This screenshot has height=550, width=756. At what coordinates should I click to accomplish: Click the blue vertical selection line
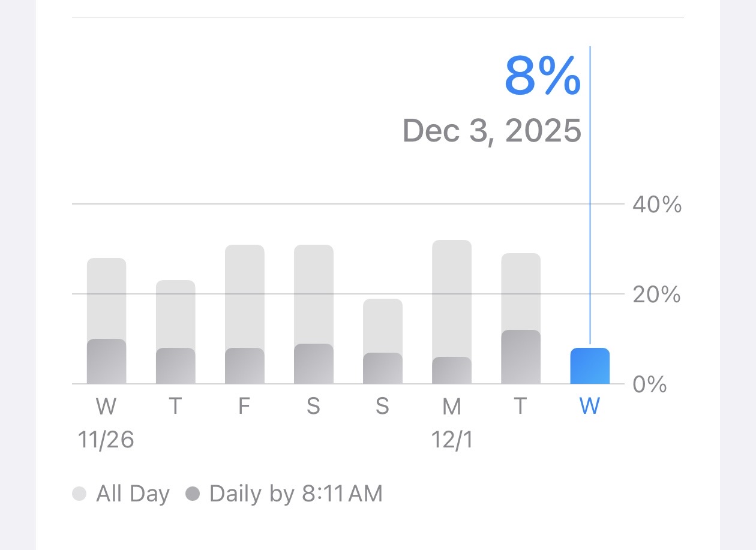coord(590,197)
